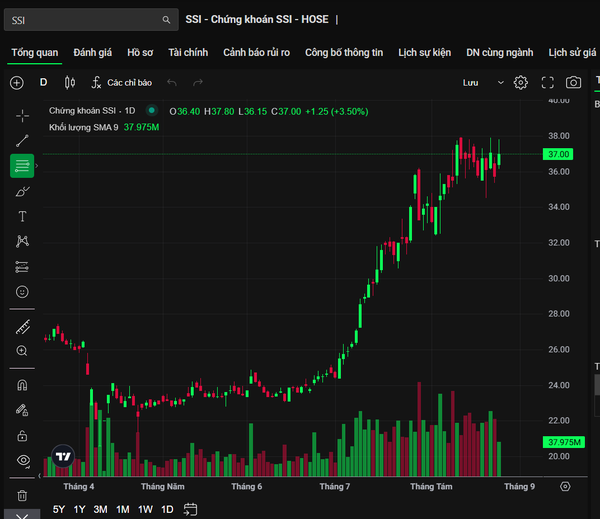Go to the Tài chính tab

tap(188, 52)
